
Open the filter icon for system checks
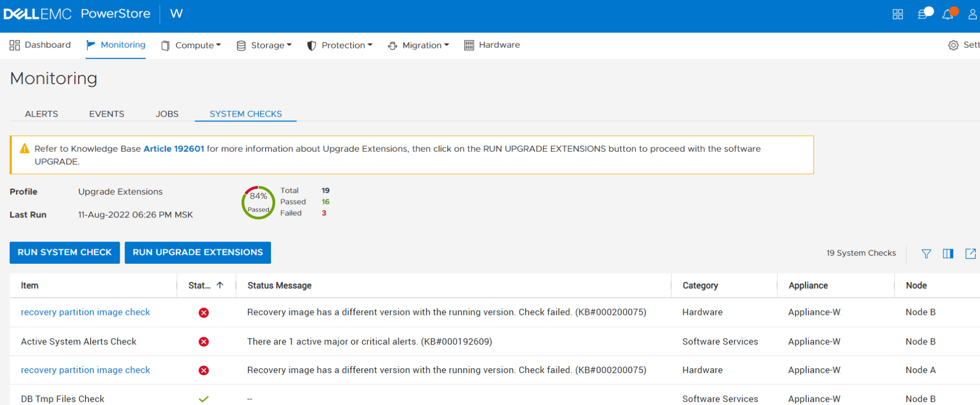tap(926, 253)
